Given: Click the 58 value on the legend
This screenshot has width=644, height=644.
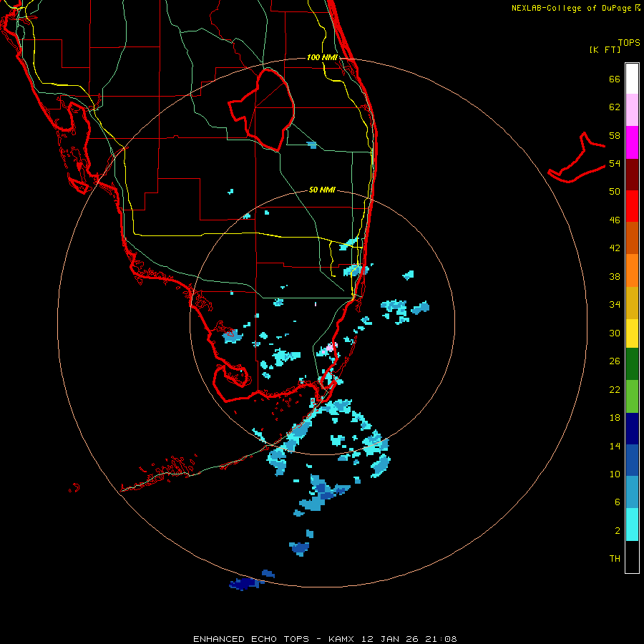Looking at the screenshot, I should (615, 135).
